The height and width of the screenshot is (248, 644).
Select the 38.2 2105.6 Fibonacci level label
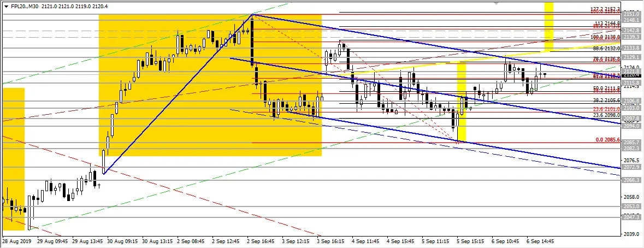(605, 100)
